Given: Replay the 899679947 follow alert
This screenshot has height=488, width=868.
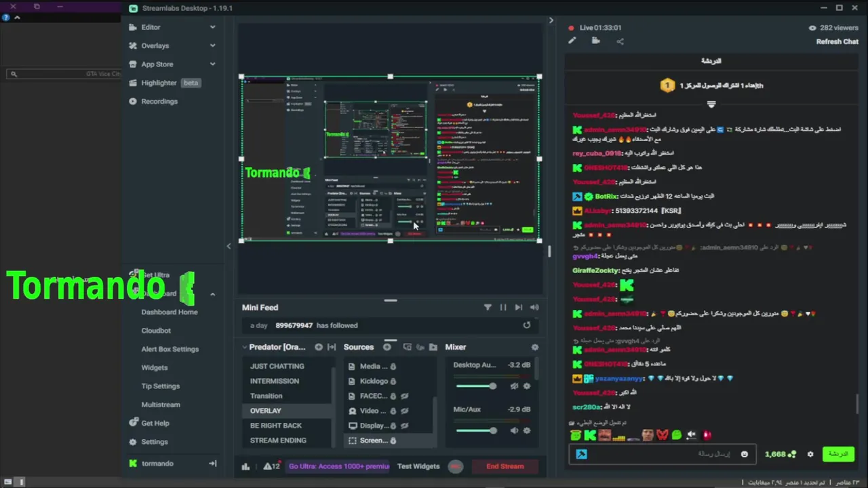Looking at the screenshot, I should pyautogui.click(x=526, y=325).
